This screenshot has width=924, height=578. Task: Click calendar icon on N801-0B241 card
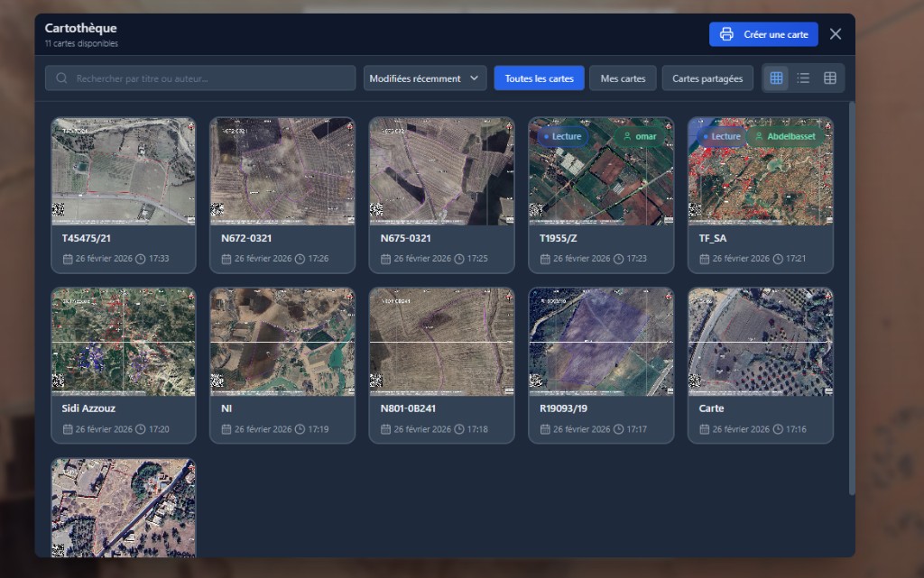[385, 429]
